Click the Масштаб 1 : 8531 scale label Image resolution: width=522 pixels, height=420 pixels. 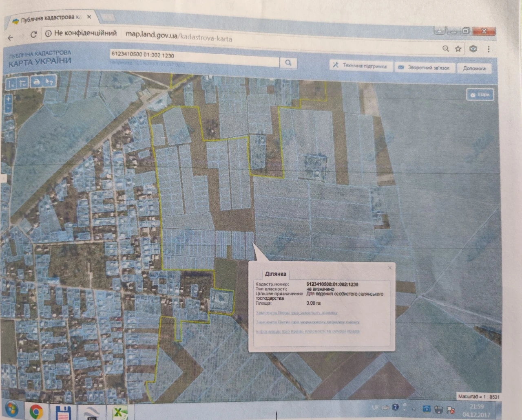(478, 396)
